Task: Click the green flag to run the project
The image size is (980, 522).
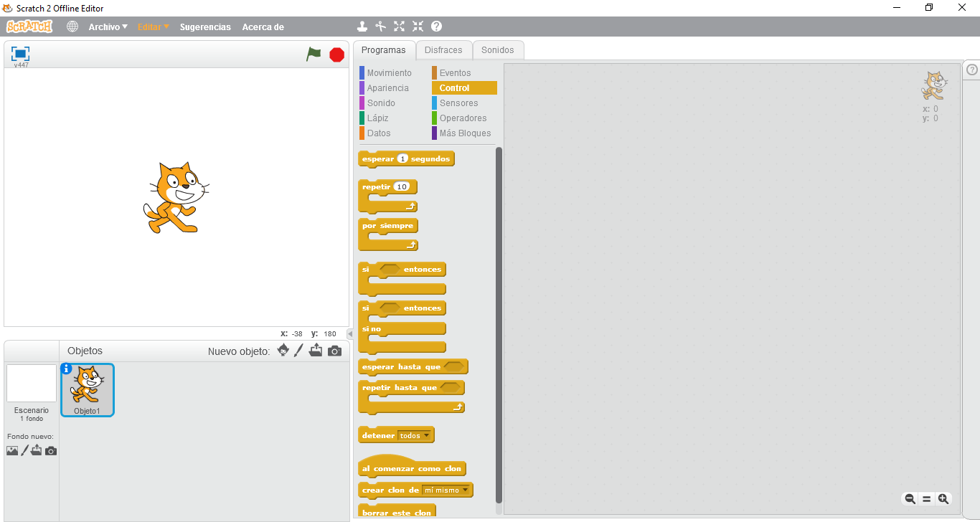Action: (x=314, y=54)
